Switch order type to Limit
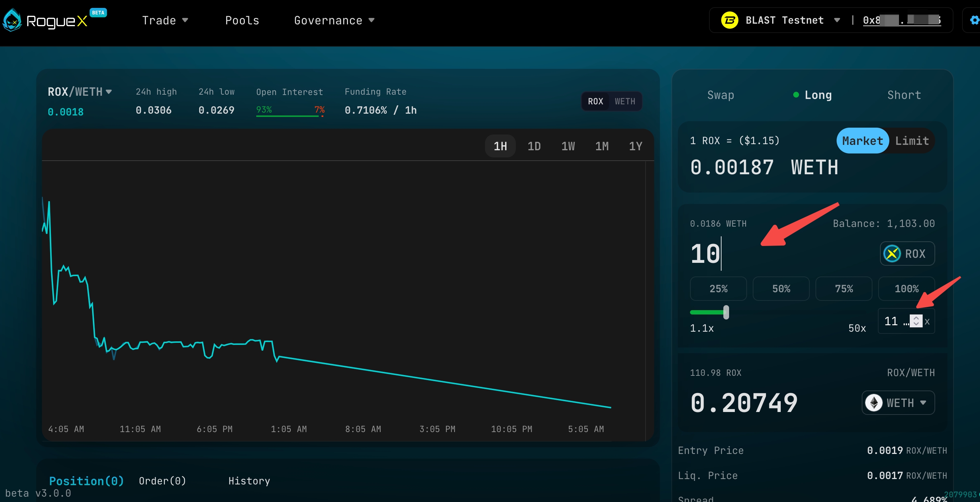This screenshot has height=502, width=980. pos(912,141)
